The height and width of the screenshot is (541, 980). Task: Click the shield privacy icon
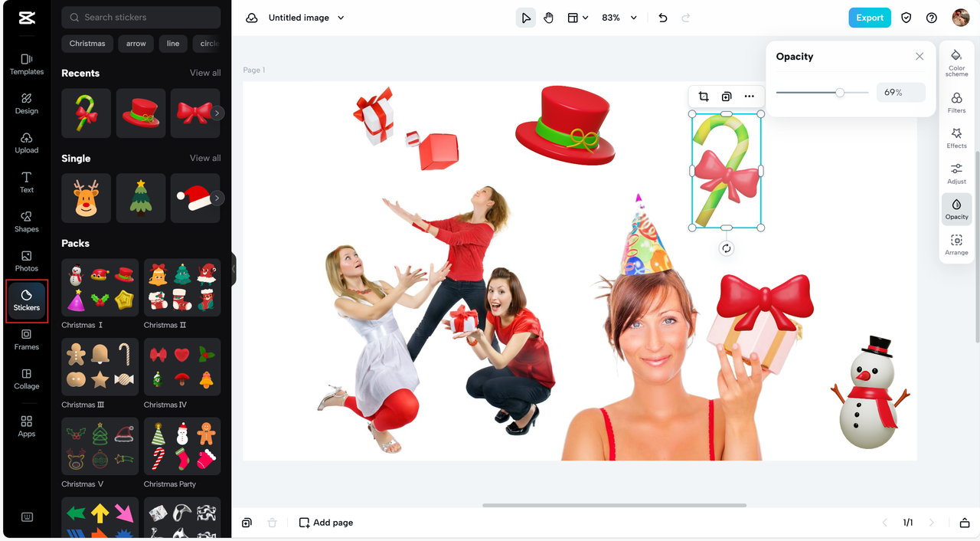tap(906, 18)
